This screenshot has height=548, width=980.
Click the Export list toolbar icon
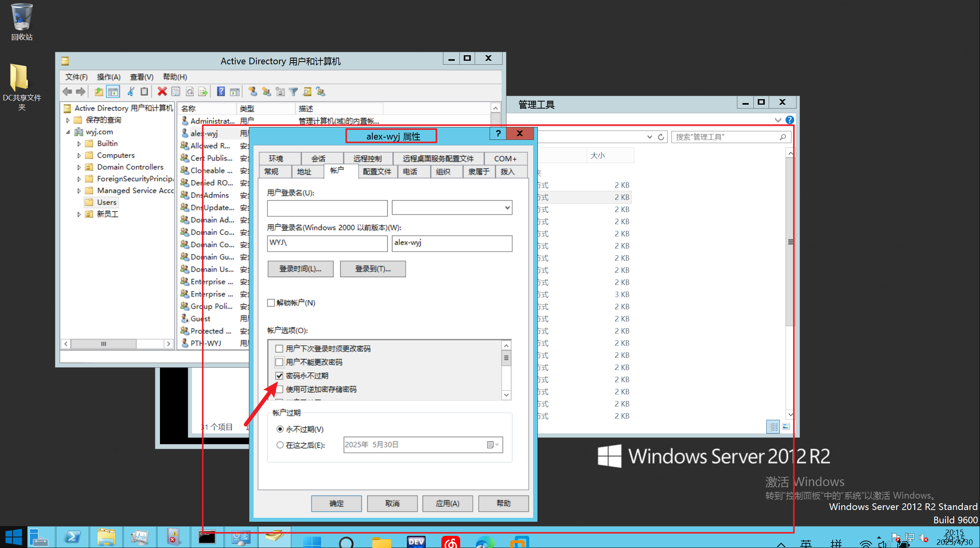tap(203, 92)
